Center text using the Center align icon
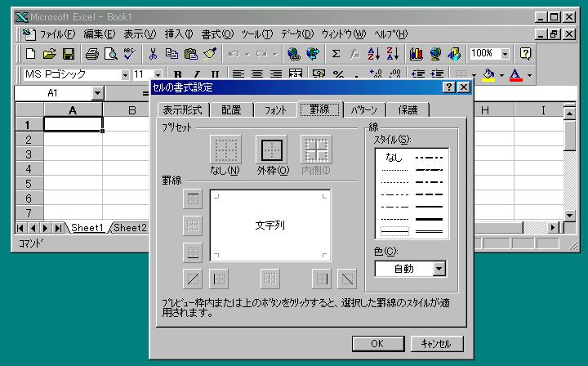 (x=257, y=74)
